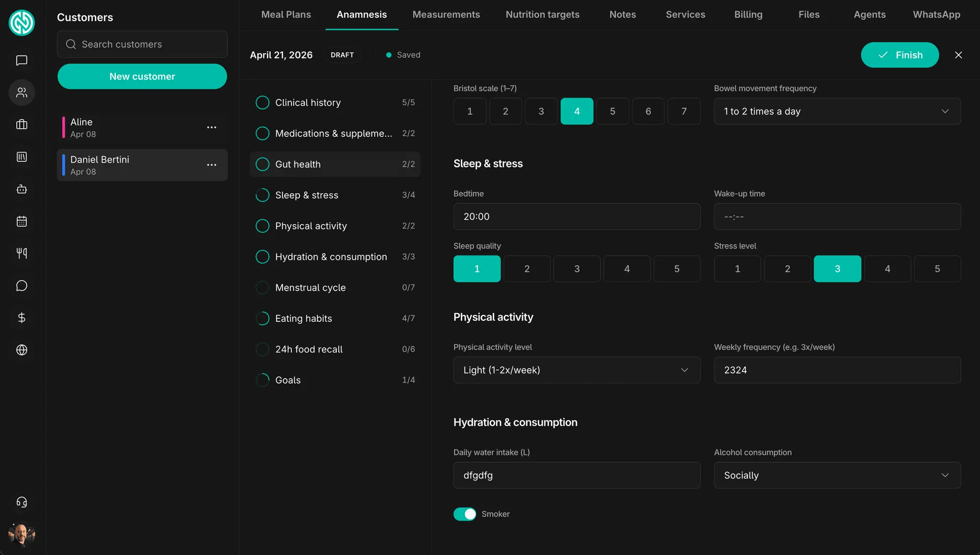Viewport: 980px width, 555px height.
Task: Click the Goals progress circle icon
Action: pyautogui.click(x=262, y=380)
